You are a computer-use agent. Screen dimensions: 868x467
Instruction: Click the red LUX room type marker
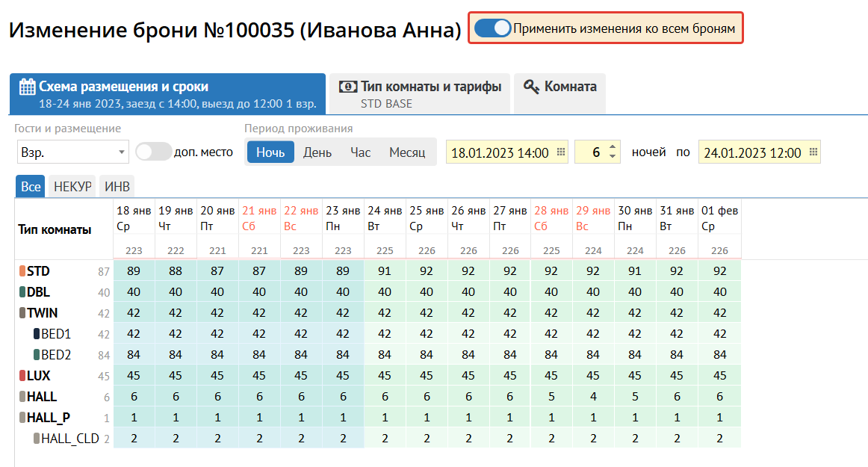point(22,376)
